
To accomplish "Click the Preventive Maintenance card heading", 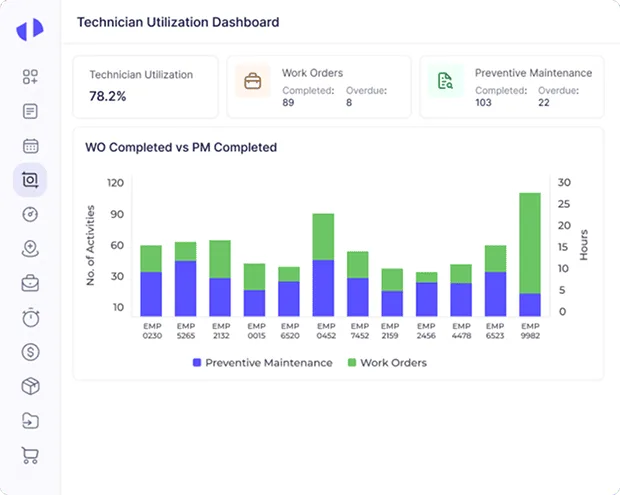I will click(533, 73).
